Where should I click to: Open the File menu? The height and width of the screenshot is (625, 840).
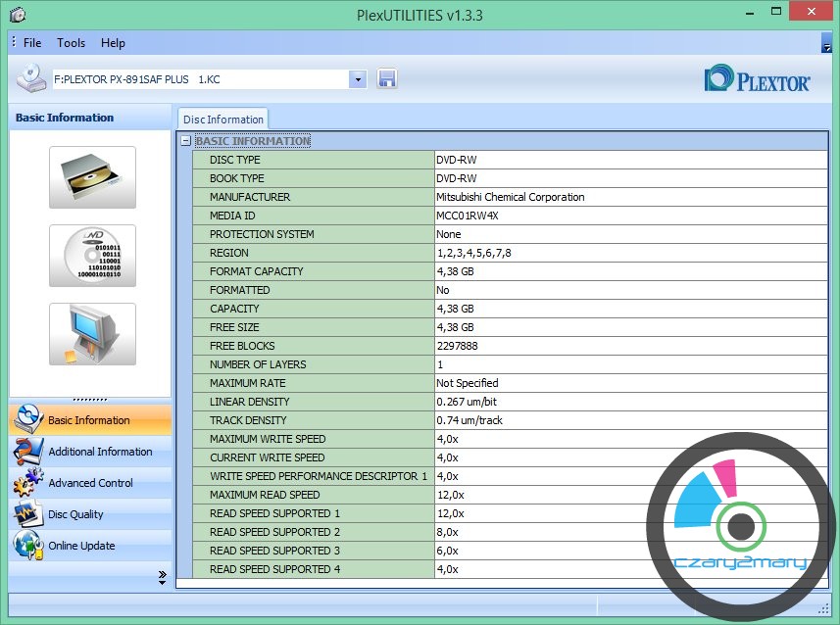click(32, 43)
